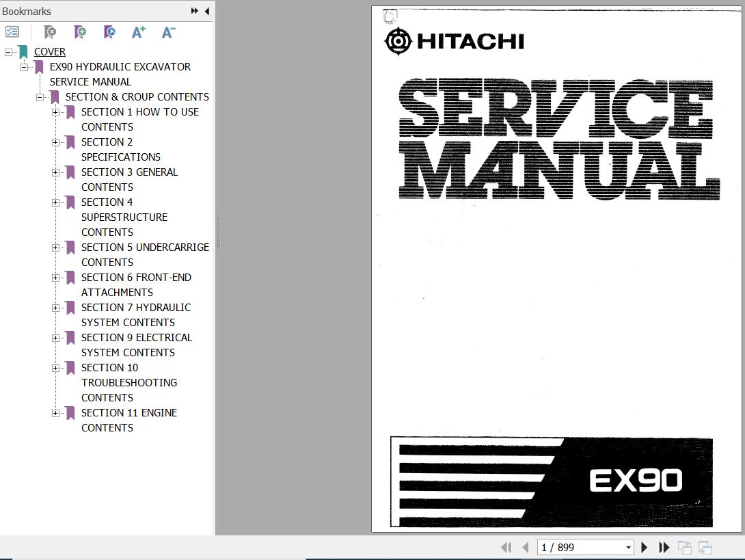Click the Bookmarks panel title
Image resolution: width=745 pixels, height=560 pixels.
point(27,11)
